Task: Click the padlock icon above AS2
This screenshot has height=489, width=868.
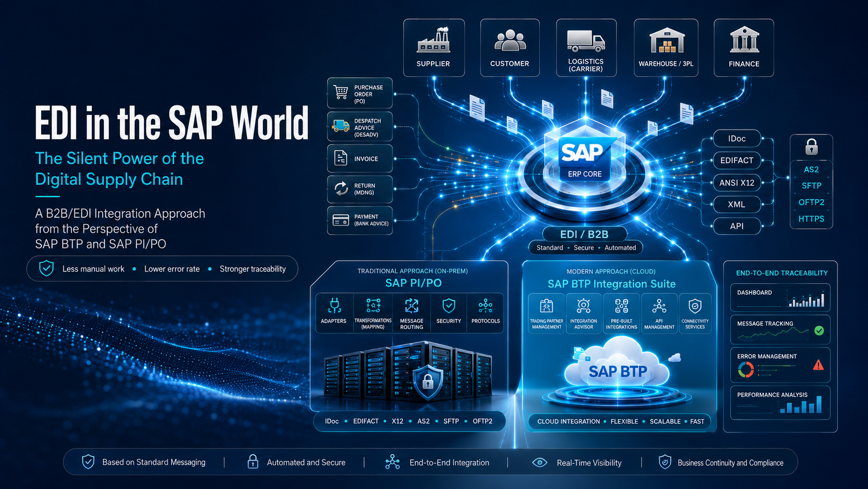Action: point(811,147)
